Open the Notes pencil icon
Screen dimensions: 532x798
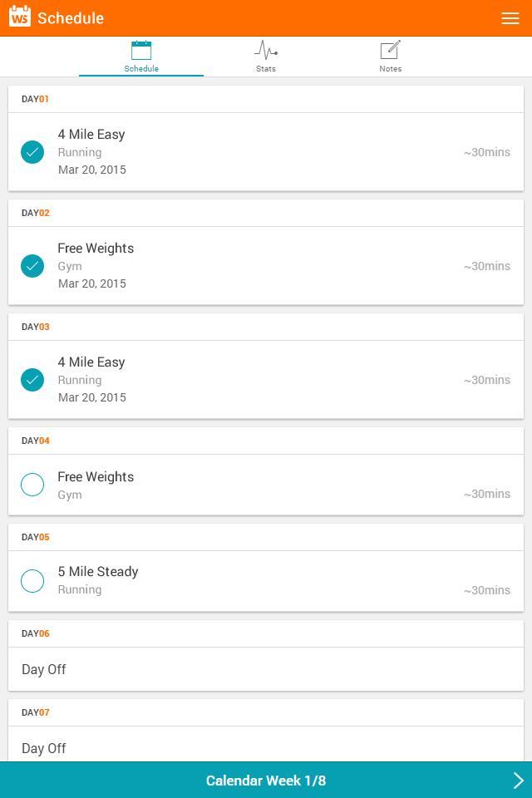tap(390, 48)
